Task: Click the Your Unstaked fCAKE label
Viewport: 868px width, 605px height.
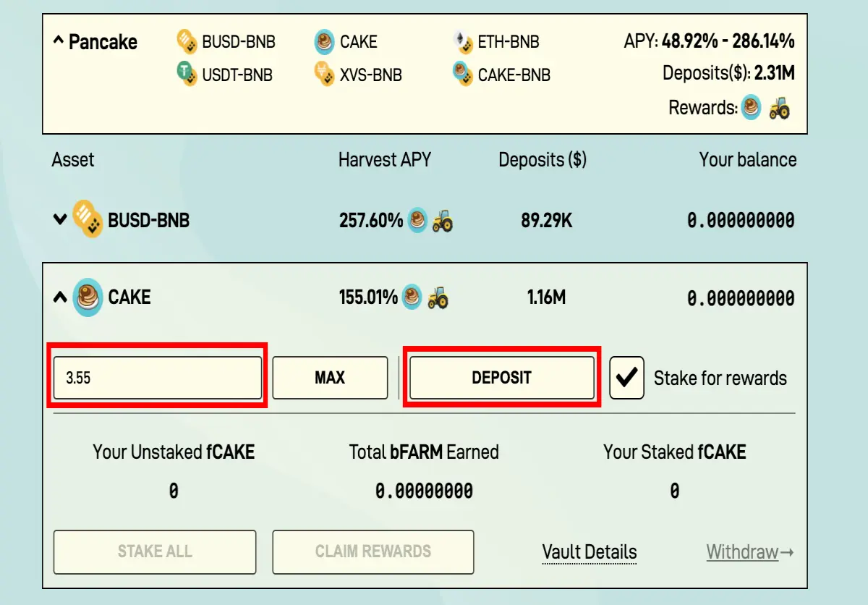Action: click(174, 452)
